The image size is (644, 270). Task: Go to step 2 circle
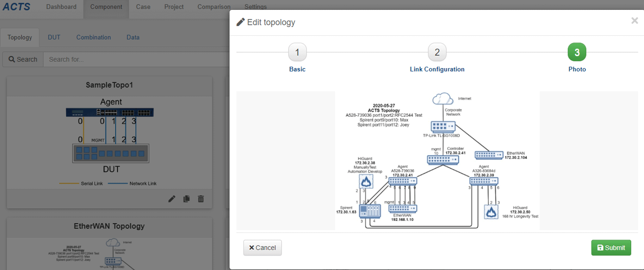tap(437, 52)
